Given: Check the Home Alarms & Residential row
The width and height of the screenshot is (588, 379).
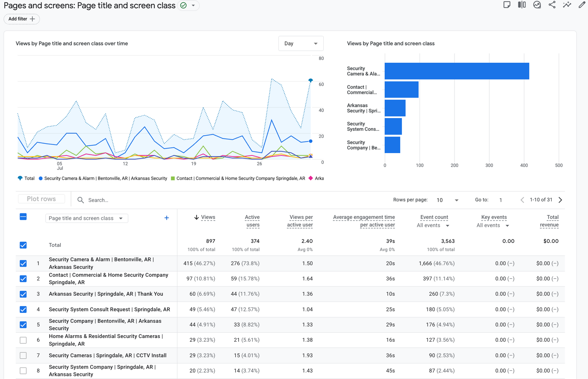Looking at the screenshot, I should tap(23, 340).
